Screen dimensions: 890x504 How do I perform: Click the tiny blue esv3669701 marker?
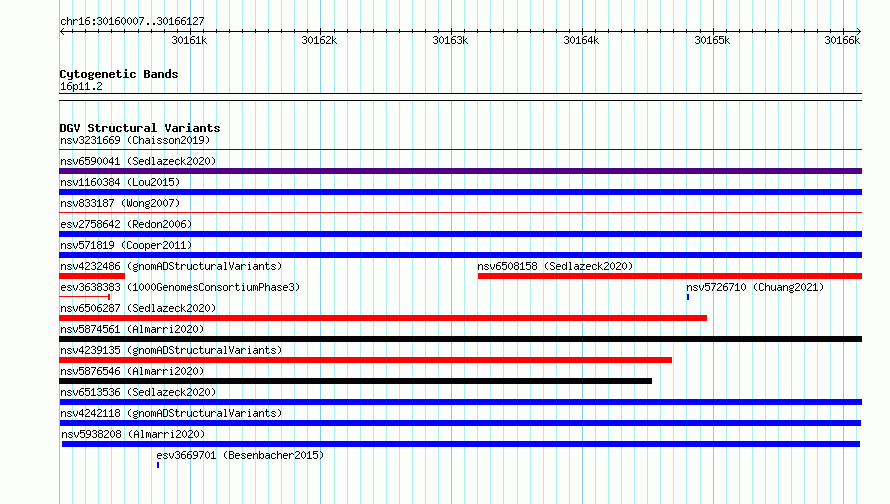[158, 465]
